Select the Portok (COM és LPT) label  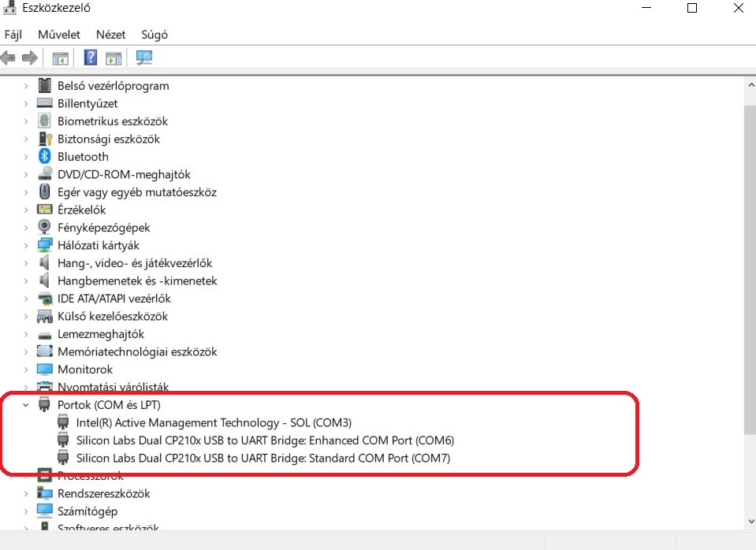109,405
